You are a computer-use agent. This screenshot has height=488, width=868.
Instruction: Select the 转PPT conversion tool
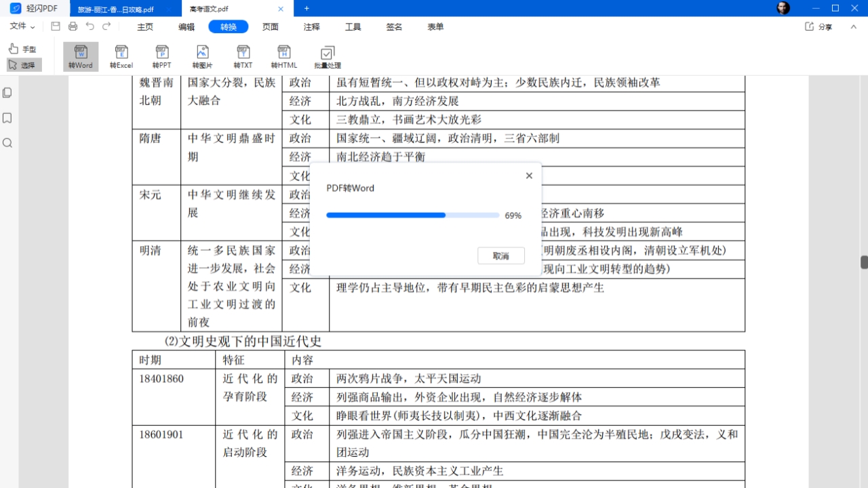[x=161, y=56]
